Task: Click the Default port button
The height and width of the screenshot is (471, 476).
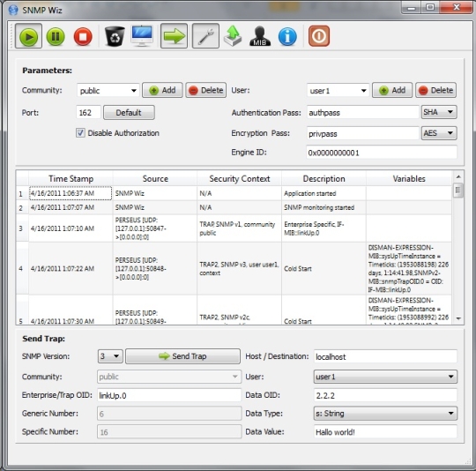Action: 129,113
